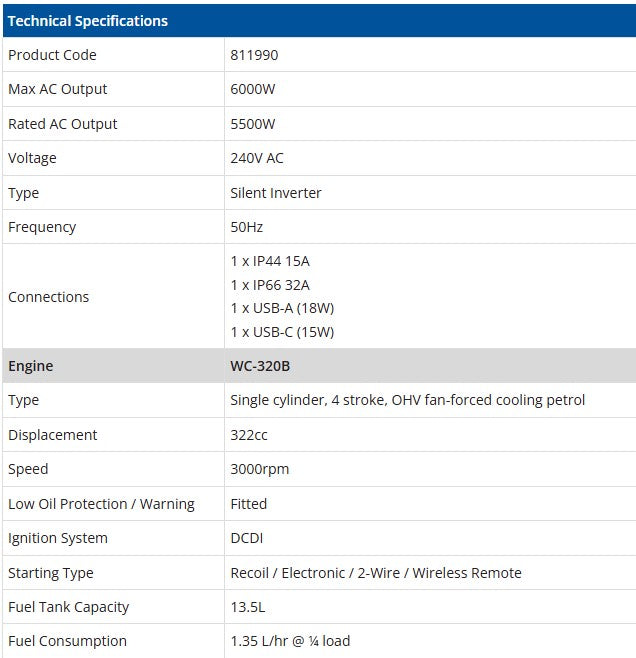Select the Max AC Output label
This screenshot has width=636, height=658.
coord(57,89)
